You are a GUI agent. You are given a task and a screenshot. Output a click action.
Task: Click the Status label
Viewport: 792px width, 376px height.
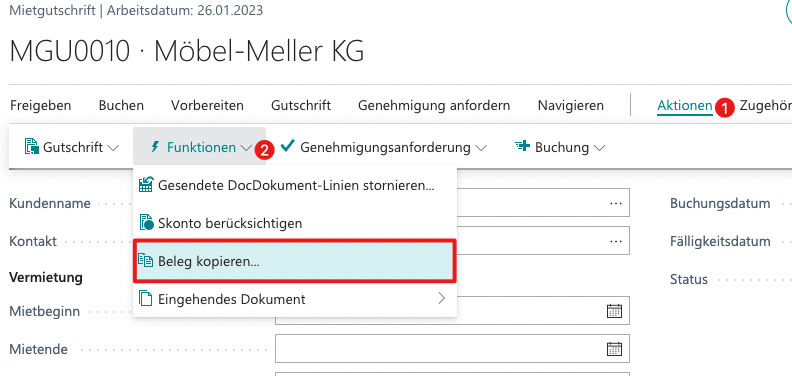coord(688,279)
